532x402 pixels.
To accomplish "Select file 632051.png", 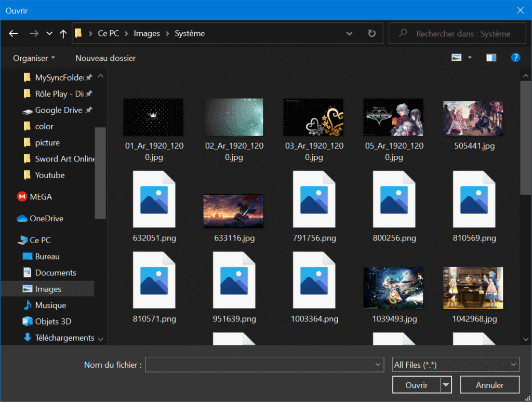I will 154,206.
